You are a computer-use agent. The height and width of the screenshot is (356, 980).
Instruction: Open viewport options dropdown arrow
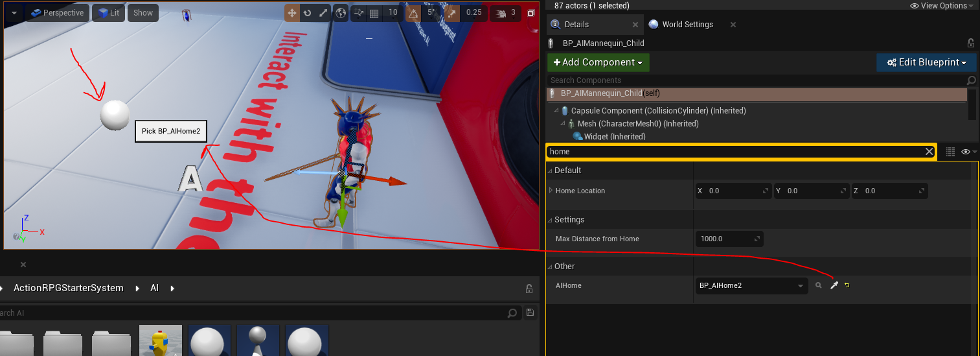[14, 13]
